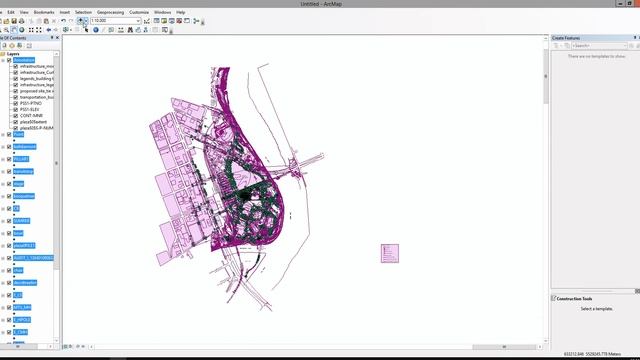640x360 pixels.
Task: Open the Help menu
Action: pyautogui.click(x=180, y=12)
